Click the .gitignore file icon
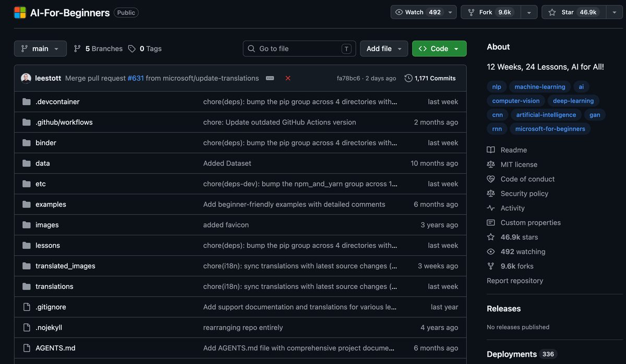Screen dimensions: 626x364 pos(27,307)
